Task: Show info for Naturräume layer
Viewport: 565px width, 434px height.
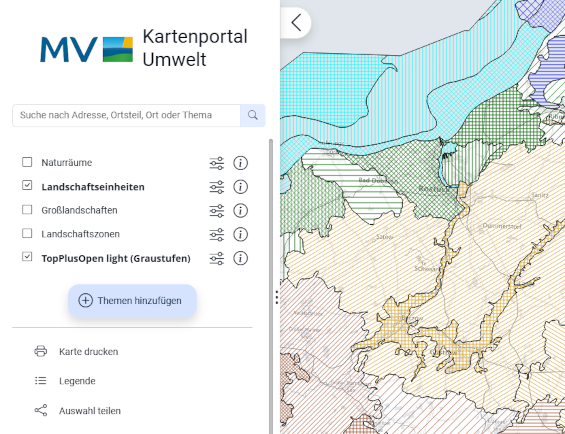Action: pyautogui.click(x=240, y=163)
